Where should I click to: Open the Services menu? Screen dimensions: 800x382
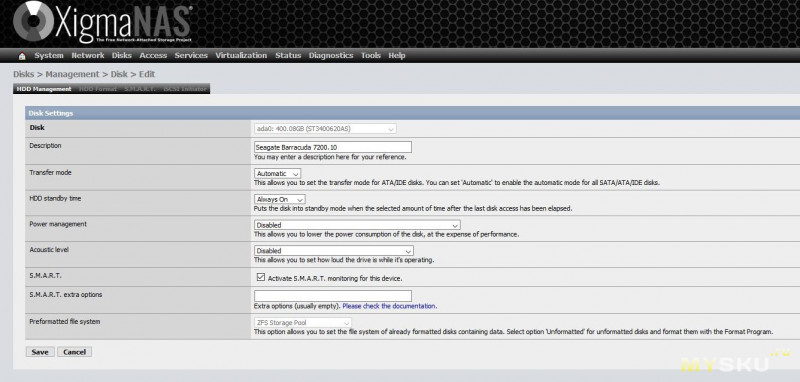191,56
